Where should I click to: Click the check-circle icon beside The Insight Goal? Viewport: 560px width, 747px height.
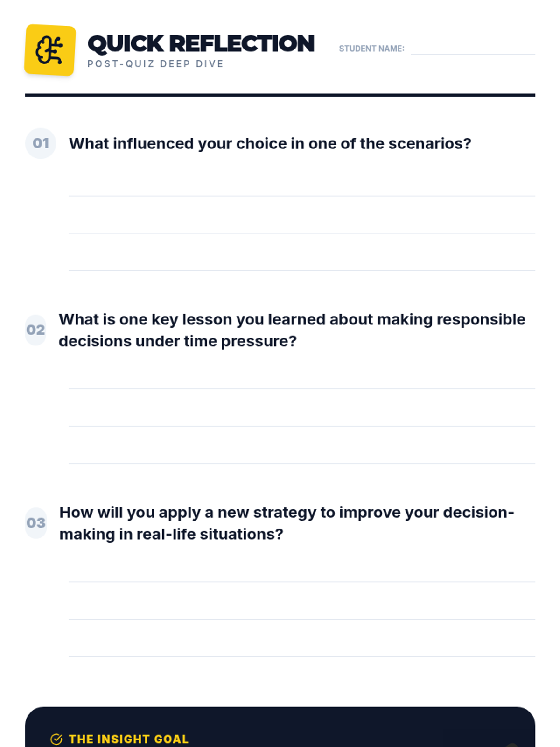56,739
